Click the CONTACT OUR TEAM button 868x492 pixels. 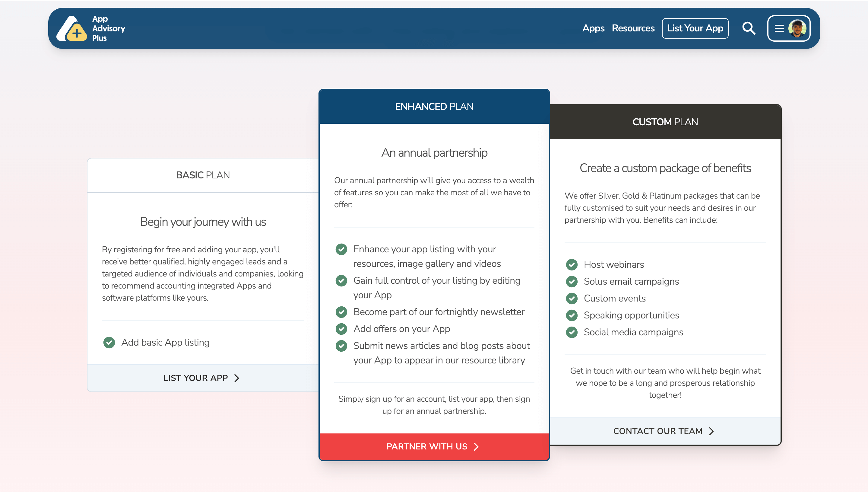click(x=665, y=431)
